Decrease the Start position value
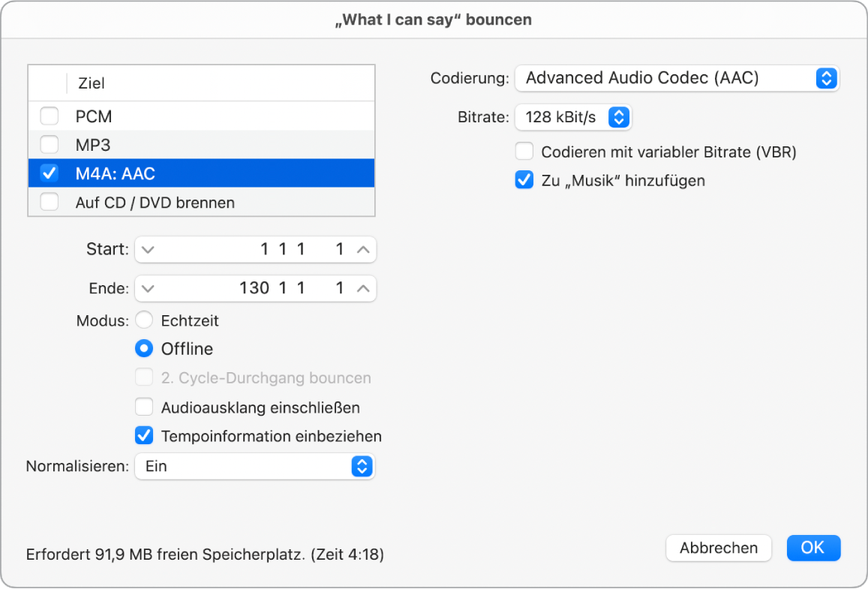The image size is (868, 589). [149, 249]
